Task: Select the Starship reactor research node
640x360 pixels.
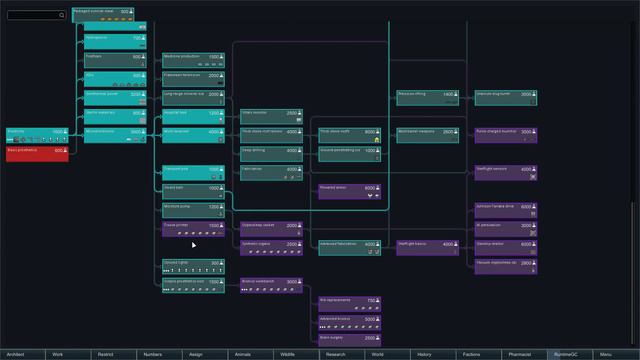Action: (x=506, y=248)
